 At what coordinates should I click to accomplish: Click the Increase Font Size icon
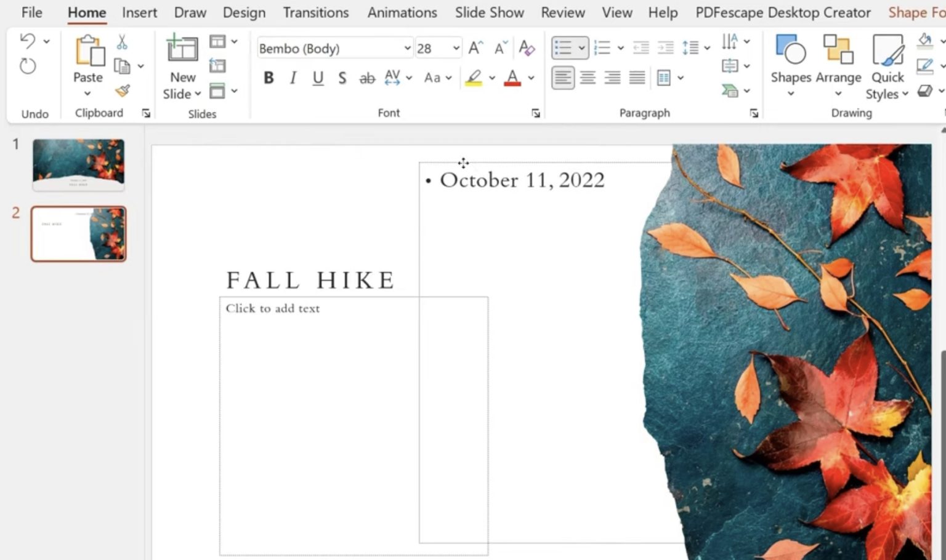[474, 47]
